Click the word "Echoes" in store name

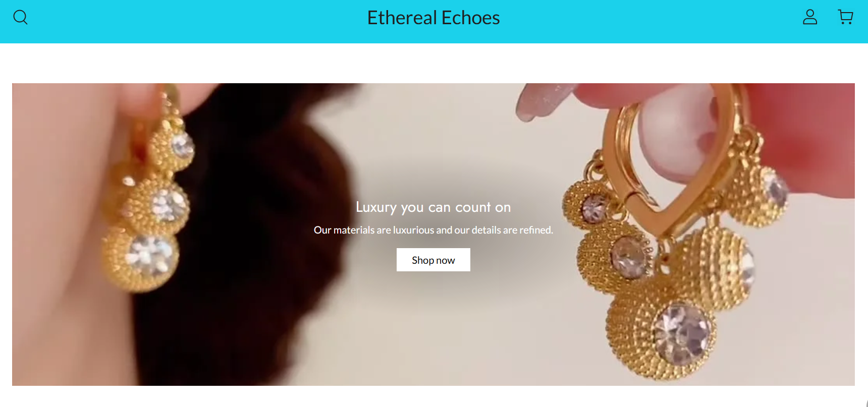[470, 18]
